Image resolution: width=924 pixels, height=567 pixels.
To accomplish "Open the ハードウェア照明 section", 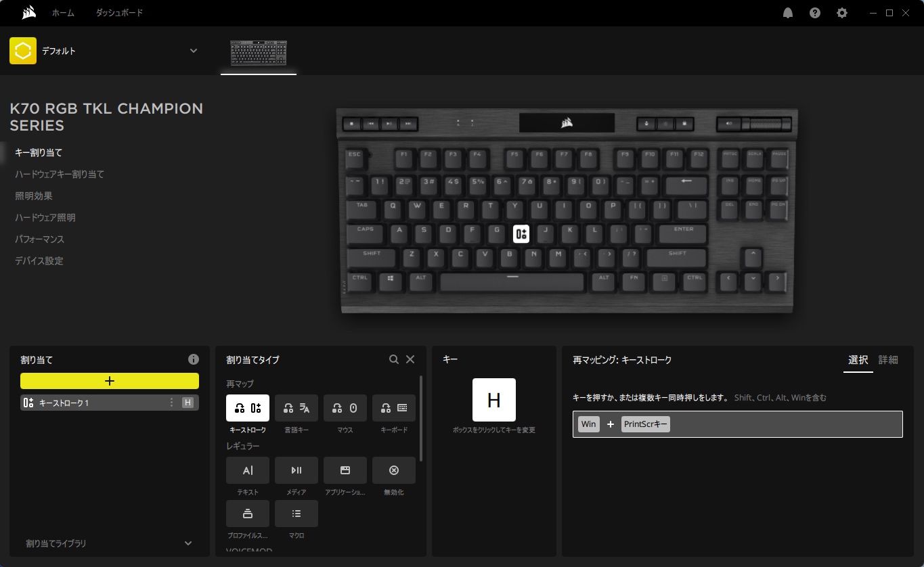I will [x=45, y=218].
